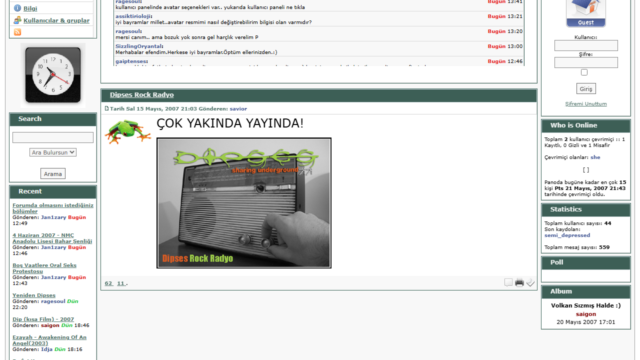Click the blank icon left of printer
The width and height of the screenshot is (640, 360).
click(x=508, y=282)
